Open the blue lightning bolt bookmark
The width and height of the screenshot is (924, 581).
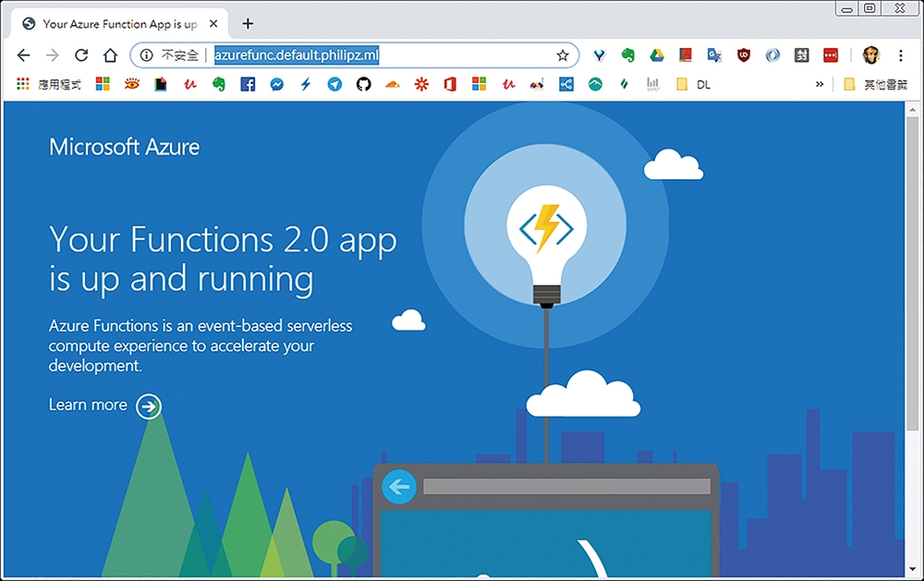pos(305,84)
